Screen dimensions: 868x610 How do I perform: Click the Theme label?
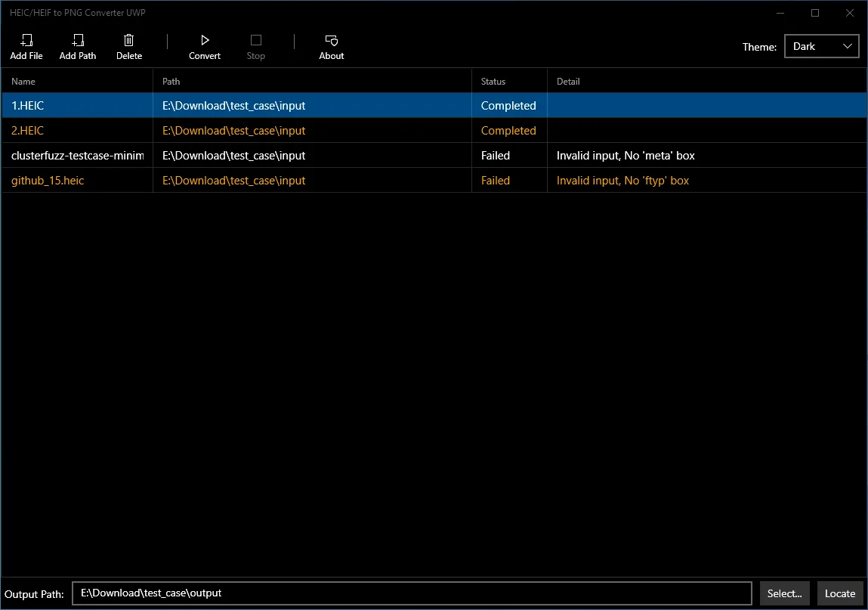click(x=759, y=47)
